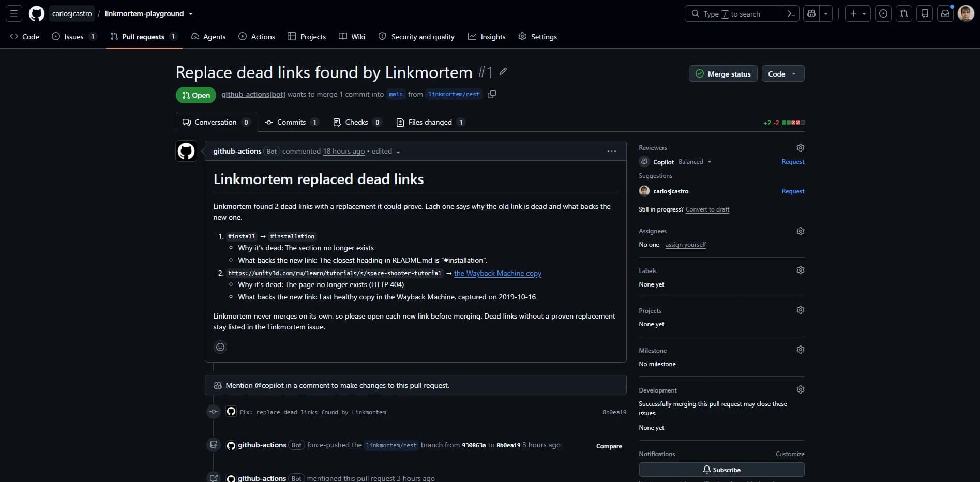The width and height of the screenshot is (980, 482).
Task: Click the Merge status button
Action: pyautogui.click(x=723, y=74)
